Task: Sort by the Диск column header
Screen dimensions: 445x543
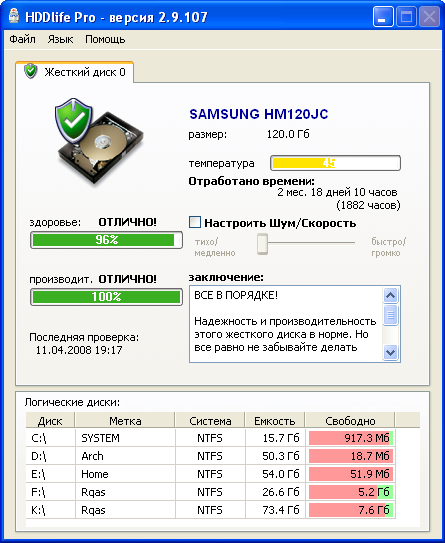Action: tap(50, 421)
